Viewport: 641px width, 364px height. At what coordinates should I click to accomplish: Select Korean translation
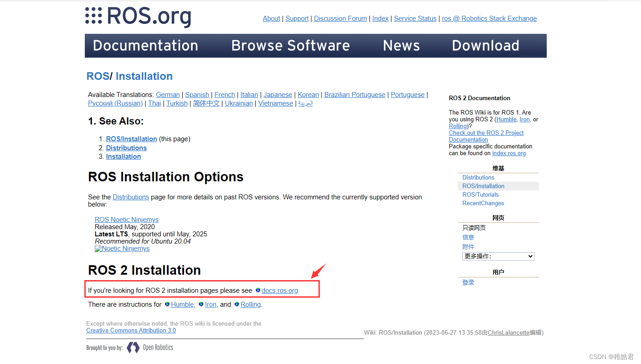click(309, 95)
